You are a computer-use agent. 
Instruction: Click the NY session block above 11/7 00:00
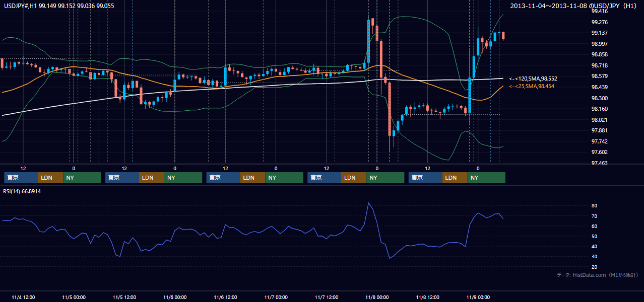pos(284,178)
